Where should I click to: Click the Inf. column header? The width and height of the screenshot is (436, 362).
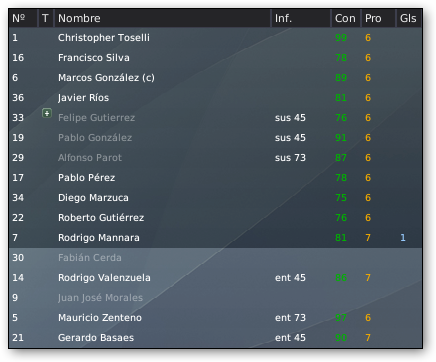301,18
